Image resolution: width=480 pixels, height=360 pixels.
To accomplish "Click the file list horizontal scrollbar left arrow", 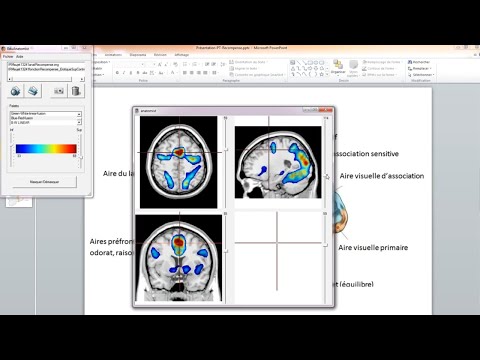I will [x=10, y=79].
